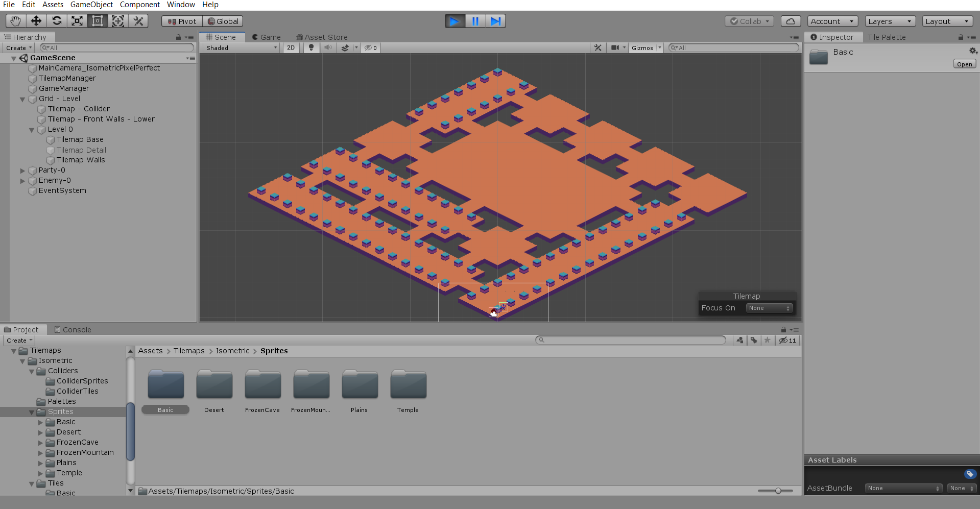Toggle Pivot handle position mode
This screenshot has width=980, height=509.
[182, 21]
